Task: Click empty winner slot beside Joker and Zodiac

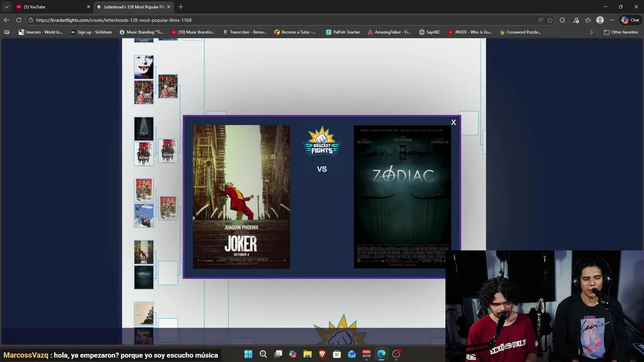Action: tap(168, 273)
